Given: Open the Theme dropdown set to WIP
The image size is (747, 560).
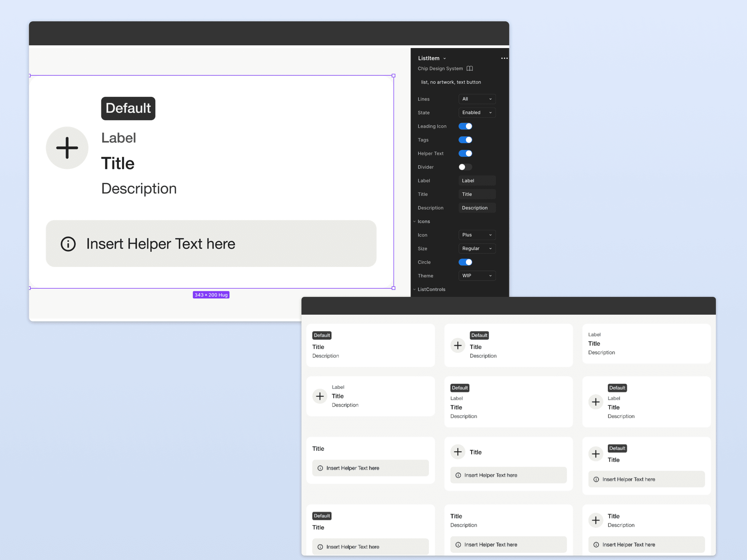Looking at the screenshot, I should [477, 276].
